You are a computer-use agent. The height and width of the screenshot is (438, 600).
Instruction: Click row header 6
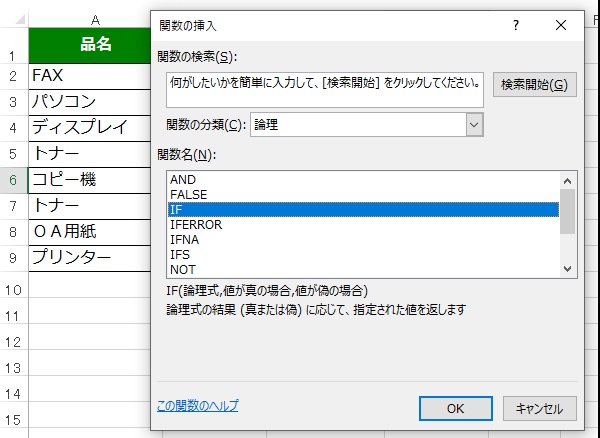(14, 181)
